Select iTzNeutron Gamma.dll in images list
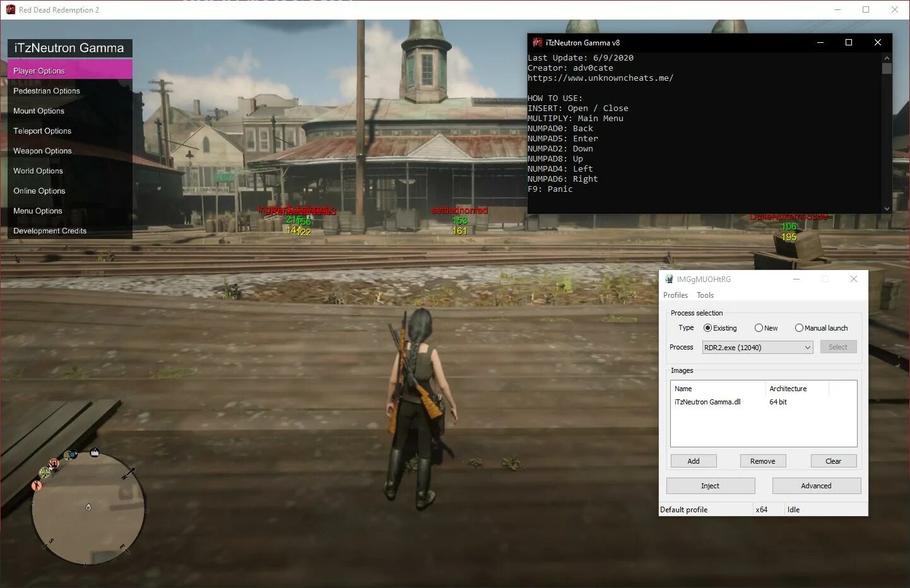Image resolution: width=910 pixels, height=588 pixels. point(707,401)
